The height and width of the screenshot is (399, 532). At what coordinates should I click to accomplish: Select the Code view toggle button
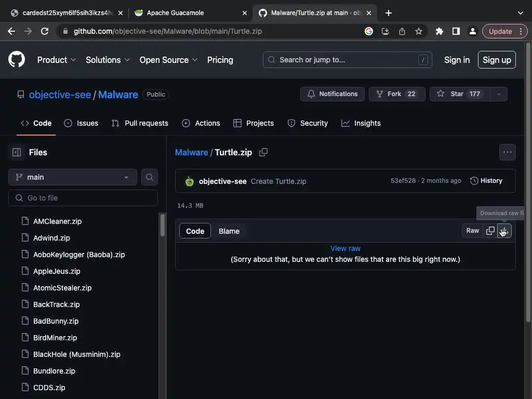click(195, 231)
